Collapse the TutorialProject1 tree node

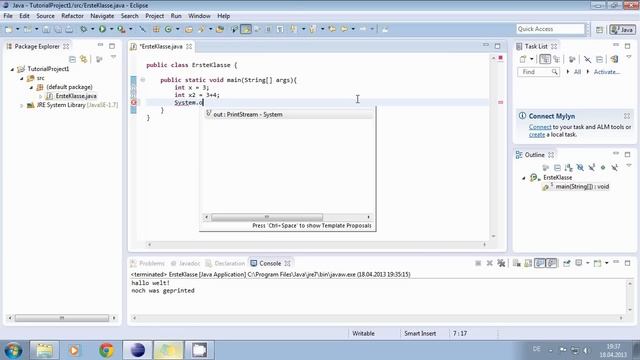pos(12,69)
